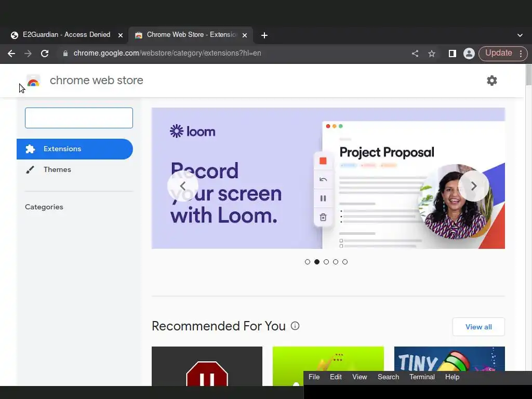Open the Search menu in terminal
The image size is (532, 399).
click(388, 377)
